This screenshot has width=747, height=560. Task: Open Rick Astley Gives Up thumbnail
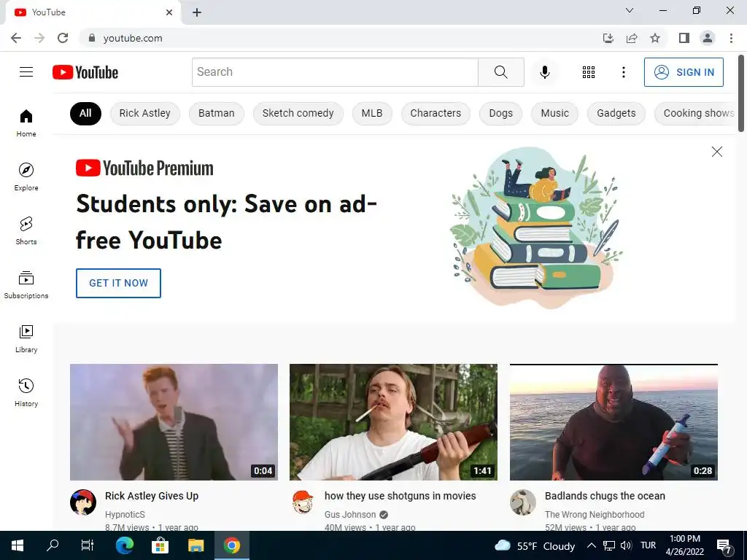(174, 422)
